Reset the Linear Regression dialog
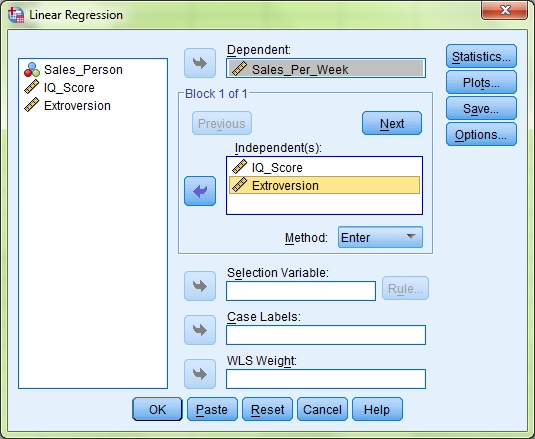 (267, 409)
